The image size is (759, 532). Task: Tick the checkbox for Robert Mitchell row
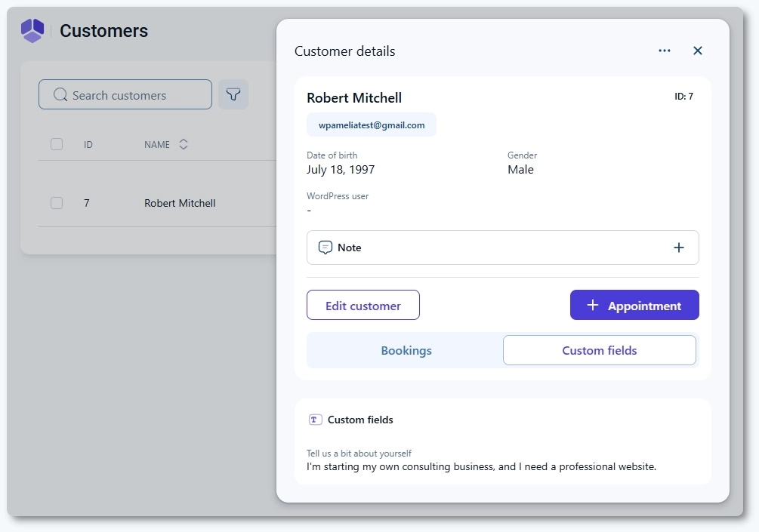[57, 203]
